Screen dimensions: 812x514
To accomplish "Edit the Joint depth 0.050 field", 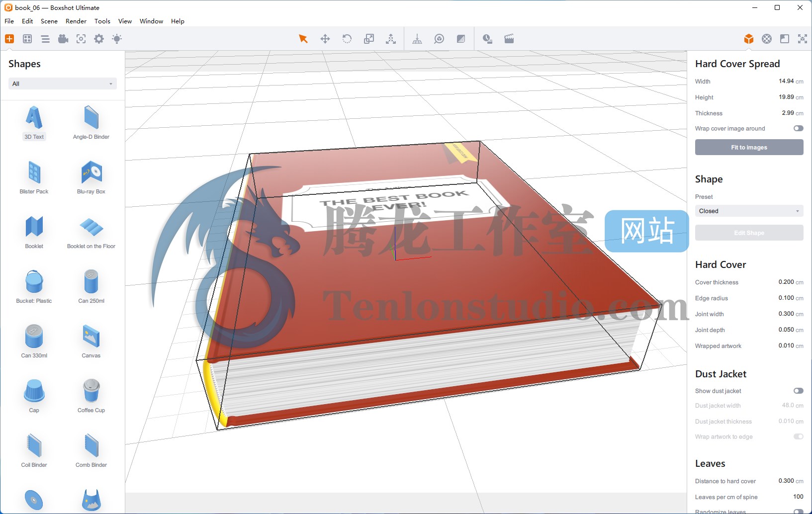I will (786, 330).
